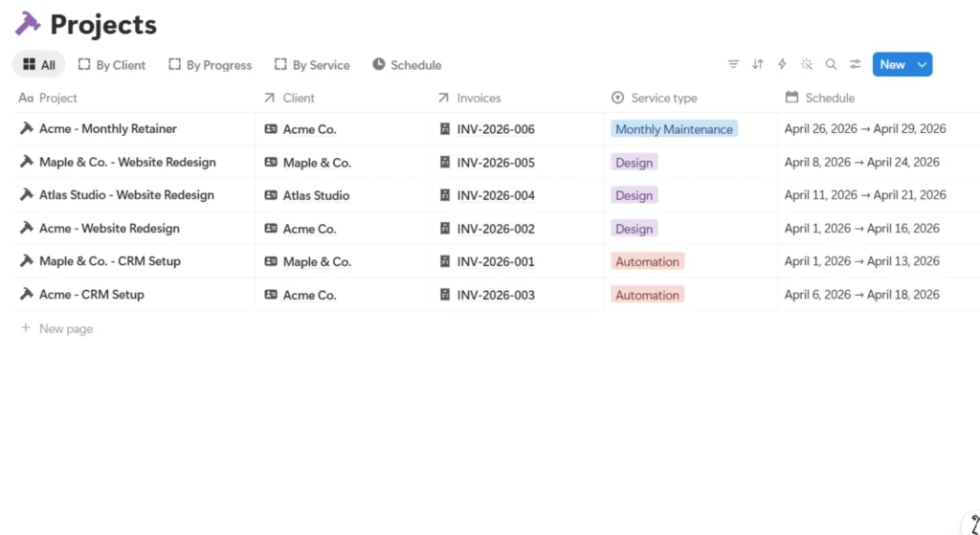The image size is (980, 535).
Task: Select Automation tag in Maple & Co. - CRM Setup row
Action: pyautogui.click(x=648, y=262)
